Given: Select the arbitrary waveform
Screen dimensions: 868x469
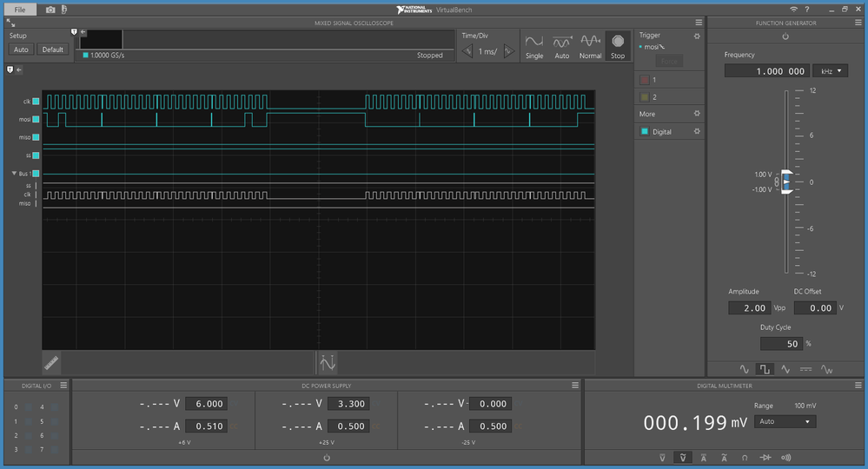Looking at the screenshot, I should (826, 369).
